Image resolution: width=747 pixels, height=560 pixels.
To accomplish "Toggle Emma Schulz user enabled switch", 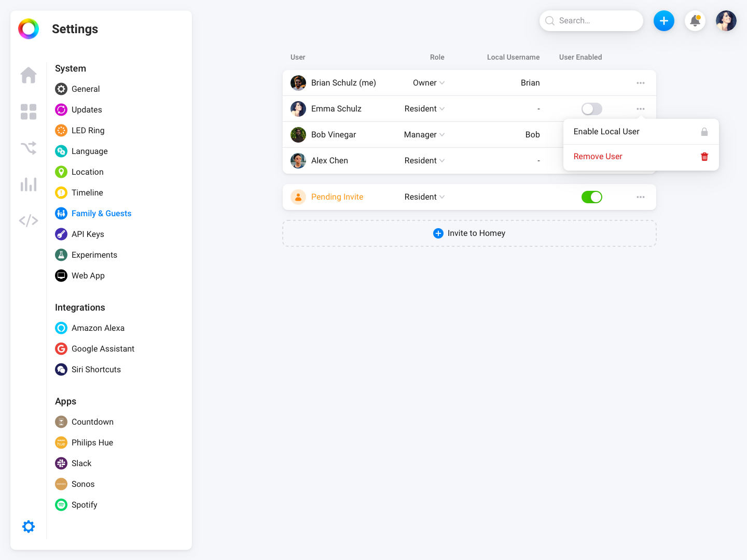I will click(592, 109).
